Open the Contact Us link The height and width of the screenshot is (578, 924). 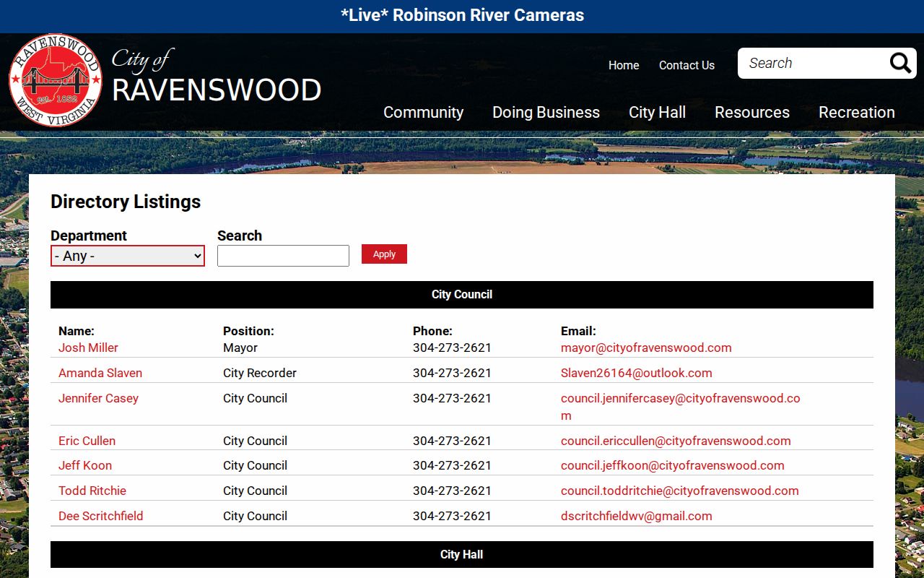(687, 65)
